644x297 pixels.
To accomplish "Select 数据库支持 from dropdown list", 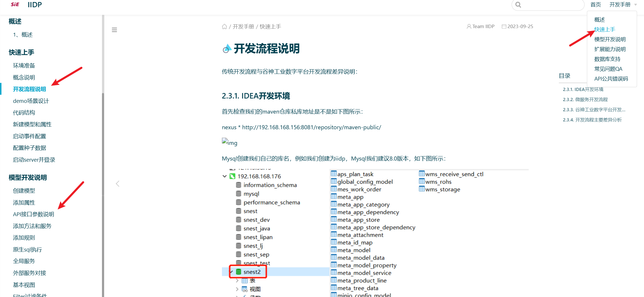I will 607,59.
